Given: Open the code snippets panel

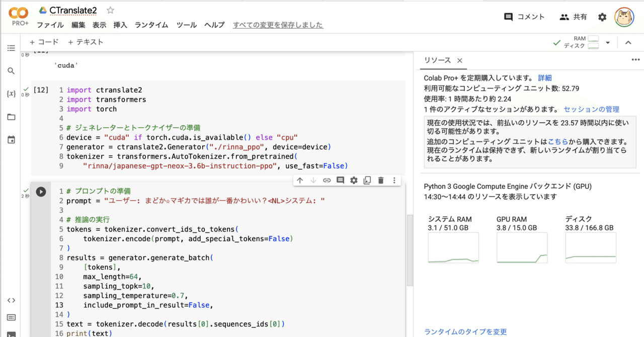Looking at the screenshot, I should [x=11, y=300].
